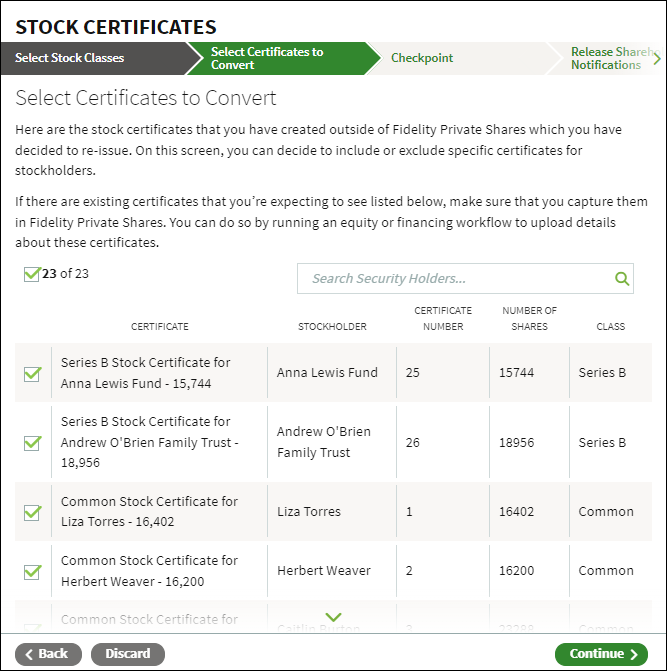Screen dimensions: 667x671
Task: Click the green Continue button
Action: point(601,654)
